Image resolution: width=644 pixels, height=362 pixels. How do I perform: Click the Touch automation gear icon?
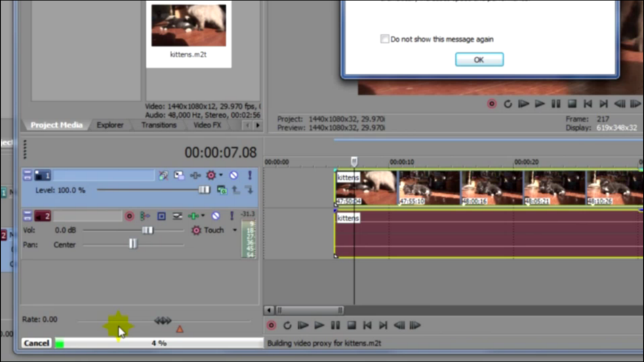pyautogui.click(x=197, y=230)
